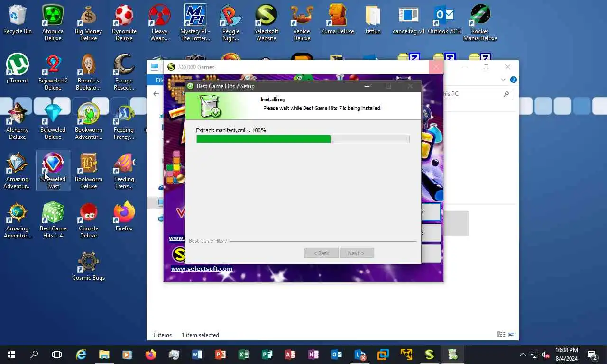Click the disabled Back button in Setup
The image size is (607, 364).
(321, 253)
